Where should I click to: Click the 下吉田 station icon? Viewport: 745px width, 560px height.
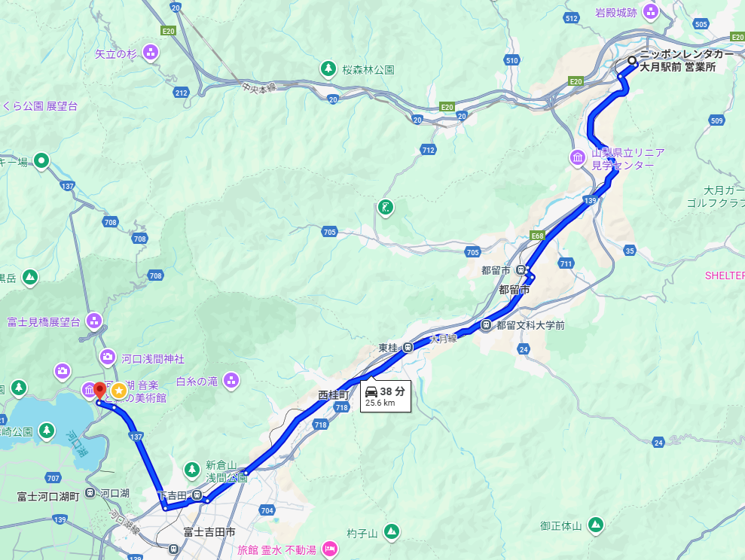[x=197, y=495]
